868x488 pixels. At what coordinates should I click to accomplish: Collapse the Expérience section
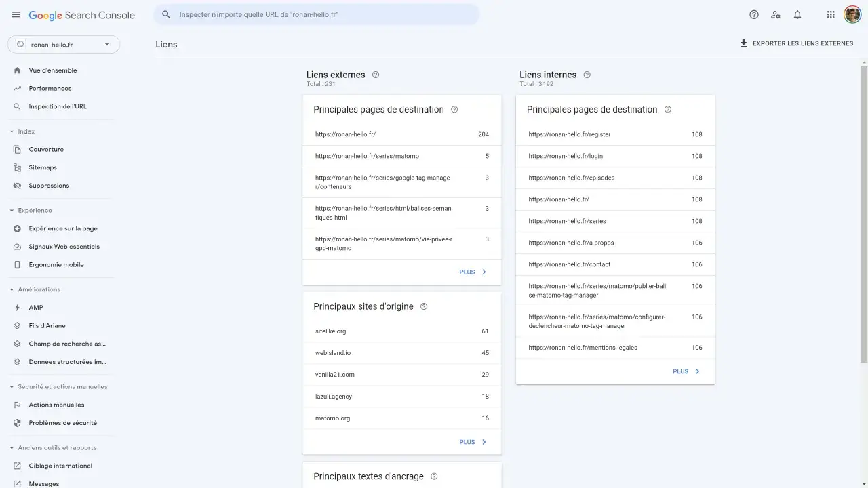pos(12,211)
